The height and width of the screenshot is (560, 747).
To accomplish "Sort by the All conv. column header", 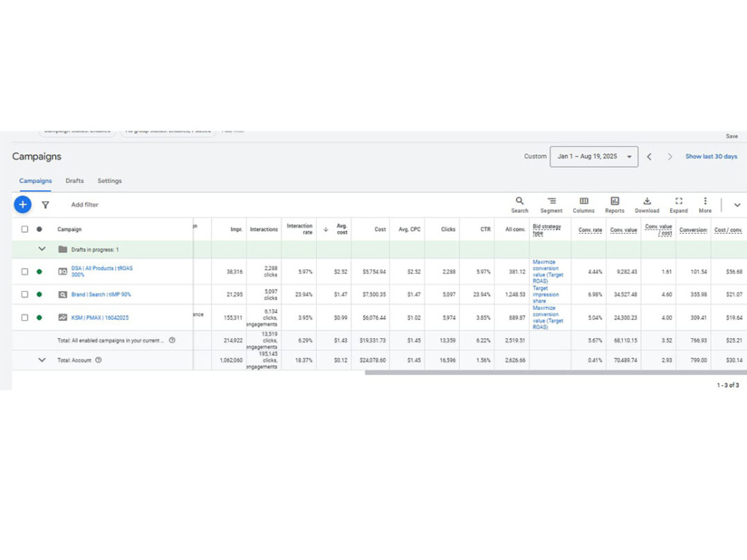I will click(x=515, y=229).
